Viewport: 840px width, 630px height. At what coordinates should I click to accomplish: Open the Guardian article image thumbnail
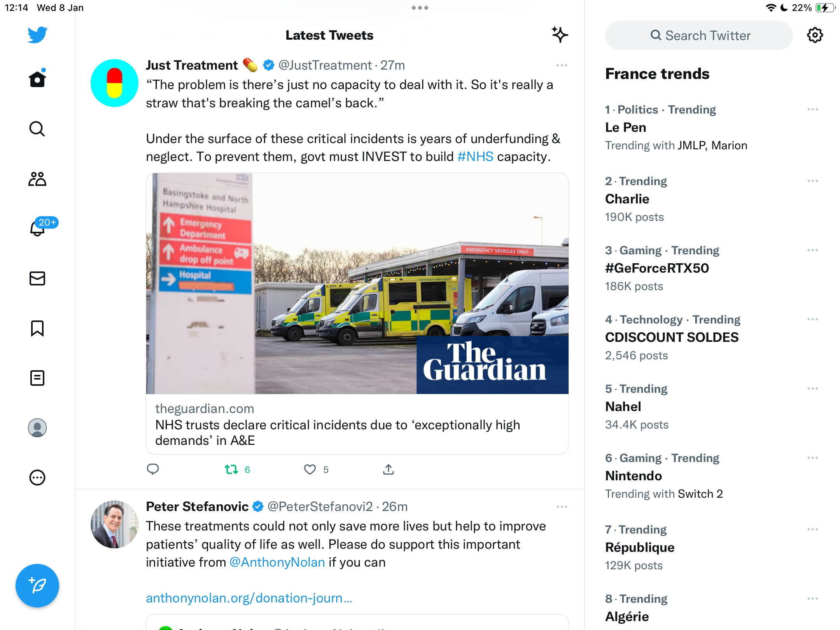[x=357, y=283]
